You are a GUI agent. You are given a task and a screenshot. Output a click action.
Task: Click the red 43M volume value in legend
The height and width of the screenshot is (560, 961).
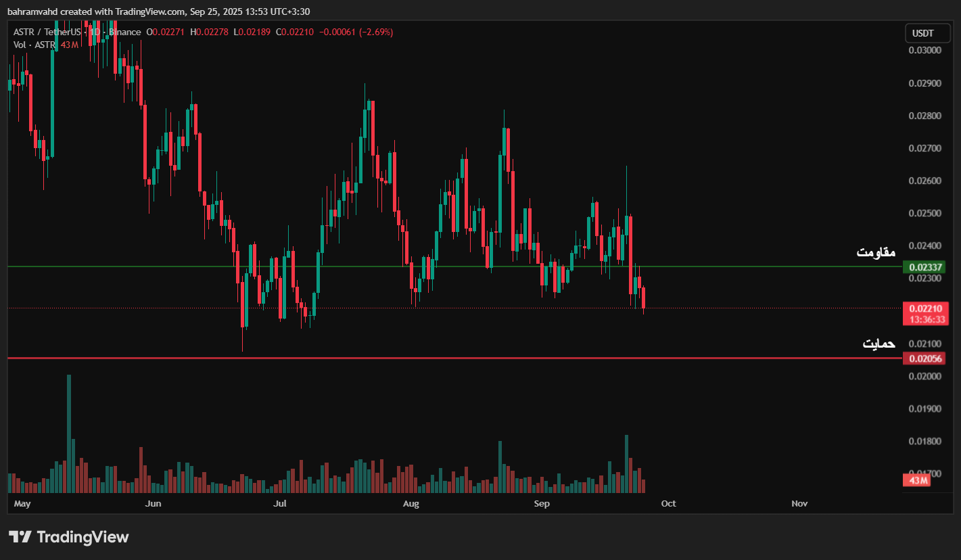point(70,45)
